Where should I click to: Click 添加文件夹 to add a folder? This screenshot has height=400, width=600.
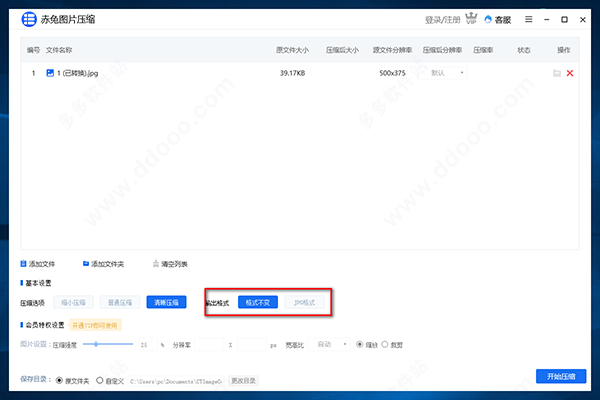(x=103, y=264)
